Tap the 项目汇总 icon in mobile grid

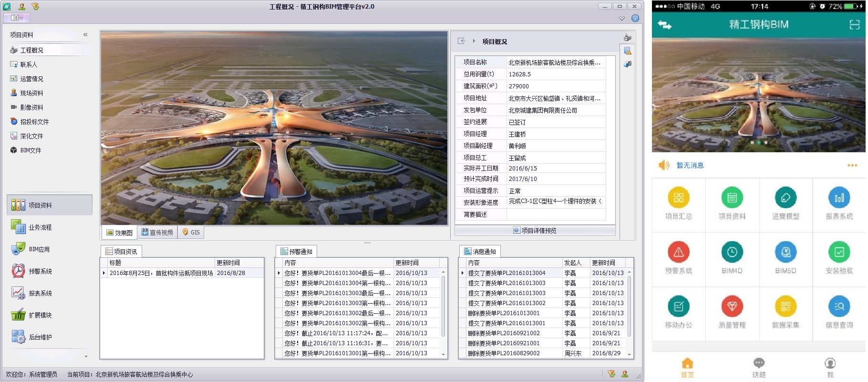tap(679, 198)
